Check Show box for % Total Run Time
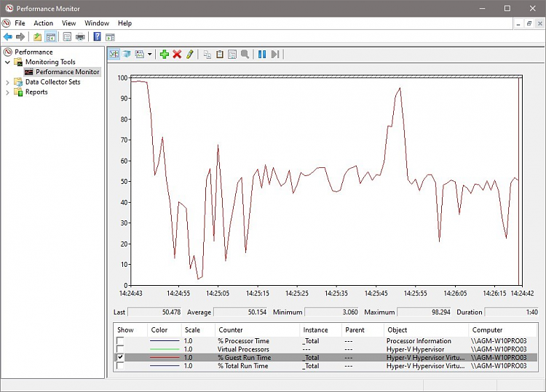Image resolution: width=546 pixels, height=392 pixels. click(x=120, y=366)
